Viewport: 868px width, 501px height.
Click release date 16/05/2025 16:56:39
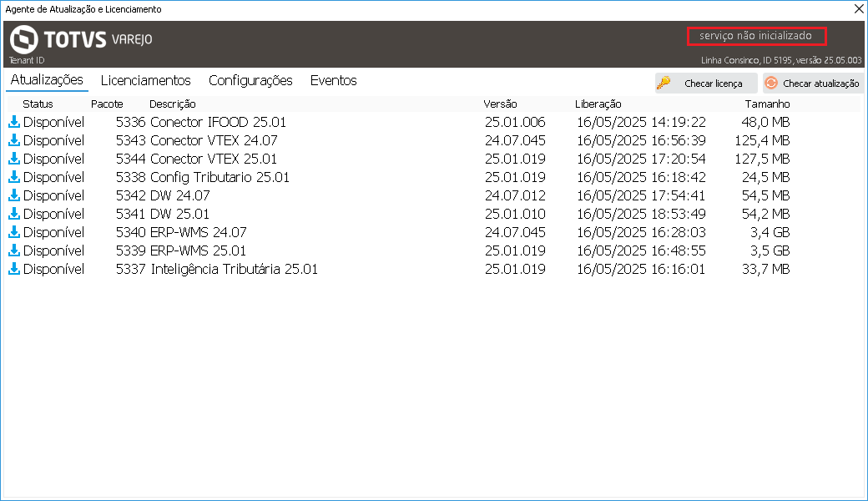tap(641, 140)
